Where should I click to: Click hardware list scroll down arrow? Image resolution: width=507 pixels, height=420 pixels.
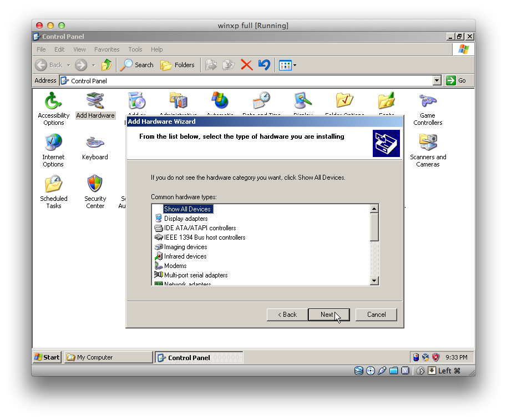pyautogui.click(x=374, y=281)
